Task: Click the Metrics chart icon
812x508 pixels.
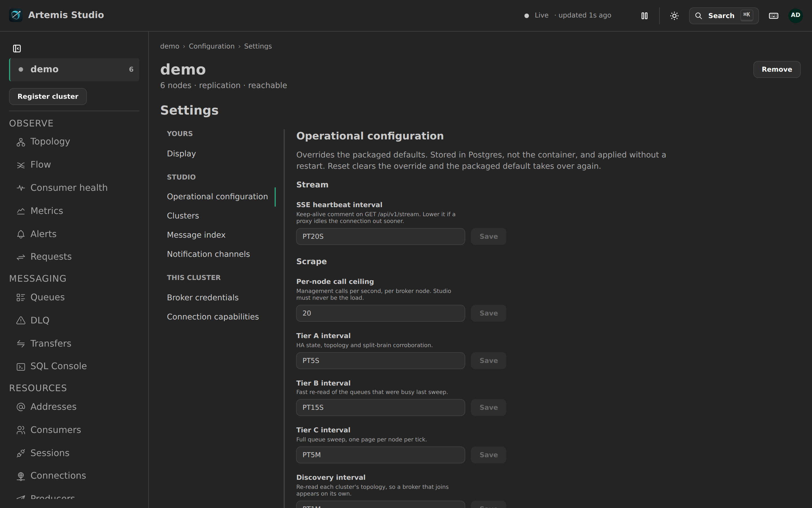Action: 21,211
